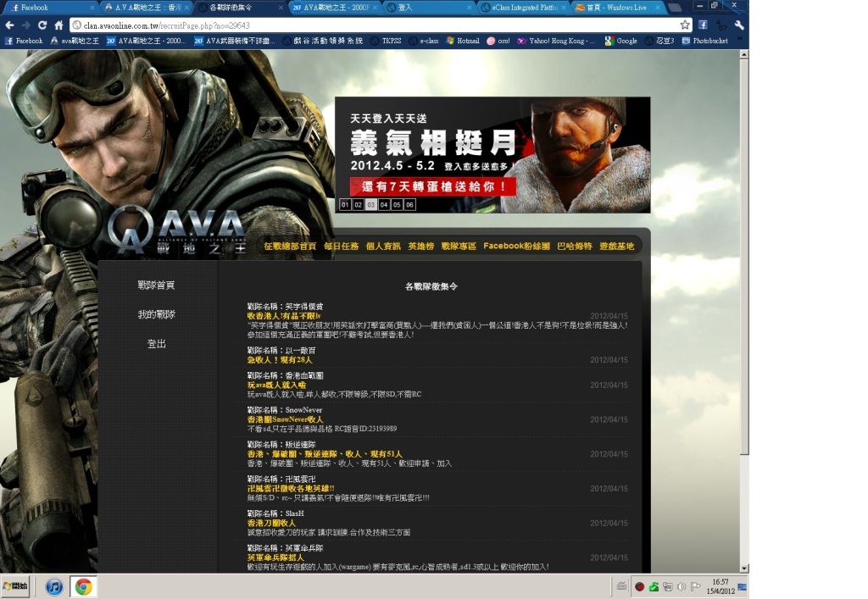Viewport: 868px width, 599px height.
Task: Open the 英雄榜 menu item
Action: [421, 247]
